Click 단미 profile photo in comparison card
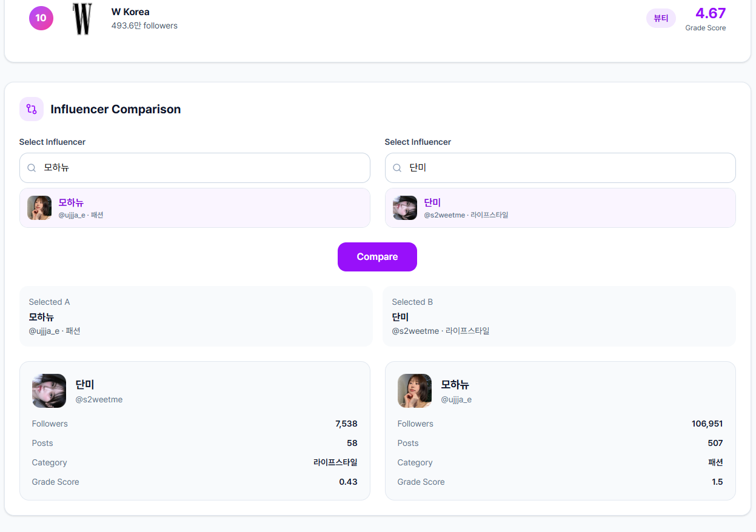This screenshot has height=532, width=756. (49, 391)
